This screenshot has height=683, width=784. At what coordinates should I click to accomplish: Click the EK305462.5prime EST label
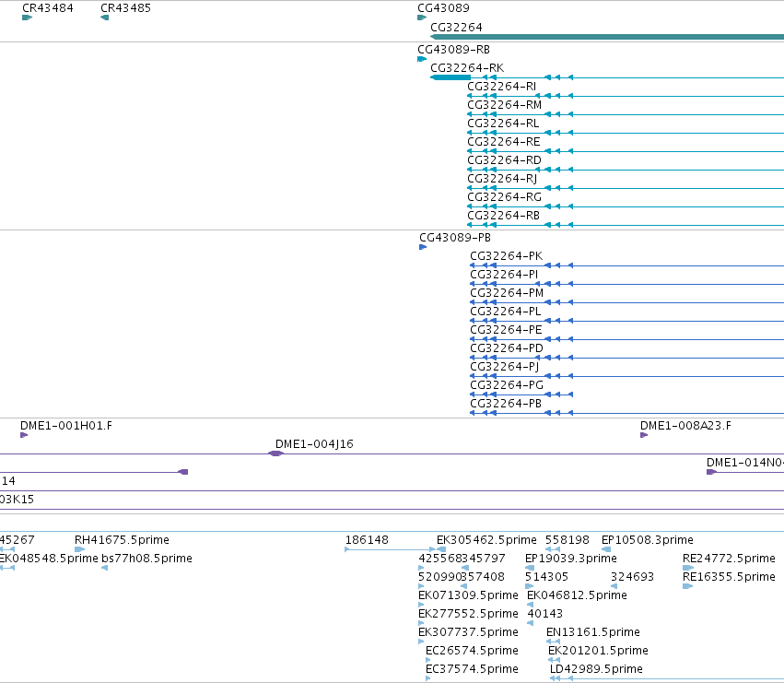tap(486, 540)
